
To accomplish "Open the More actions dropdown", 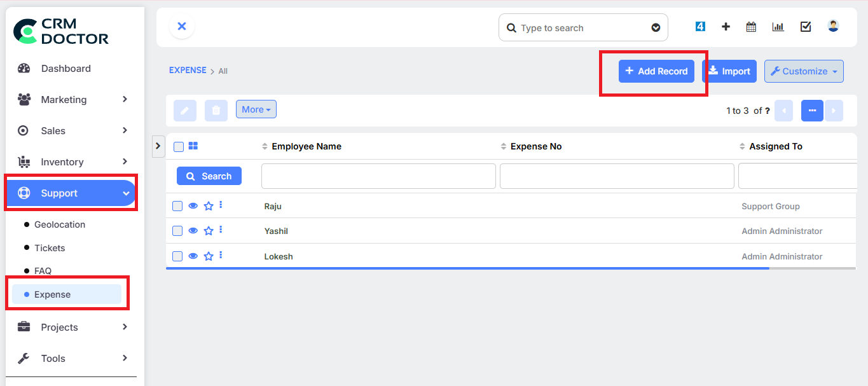I will 256,109.
